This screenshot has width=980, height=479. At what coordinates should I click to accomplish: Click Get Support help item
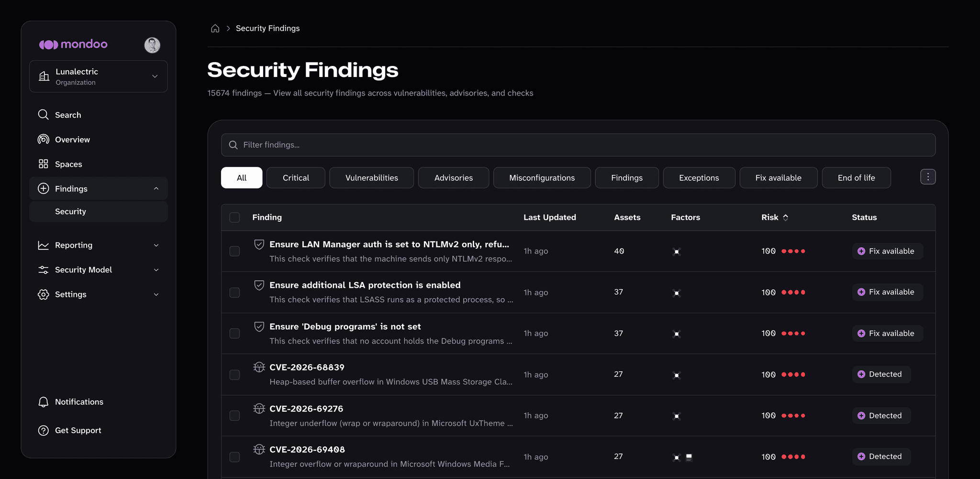point(99,430)
